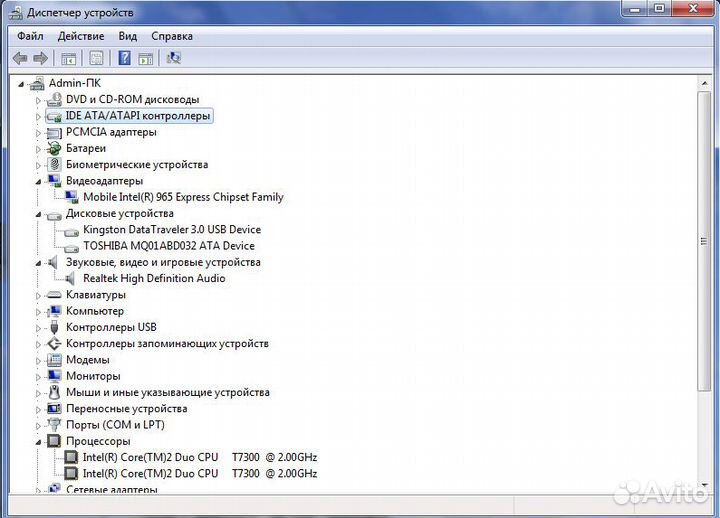This screenshot has height=518, width=720.
Task: Click the Переносные устройства icon
Action: click(x=54, y=408)
